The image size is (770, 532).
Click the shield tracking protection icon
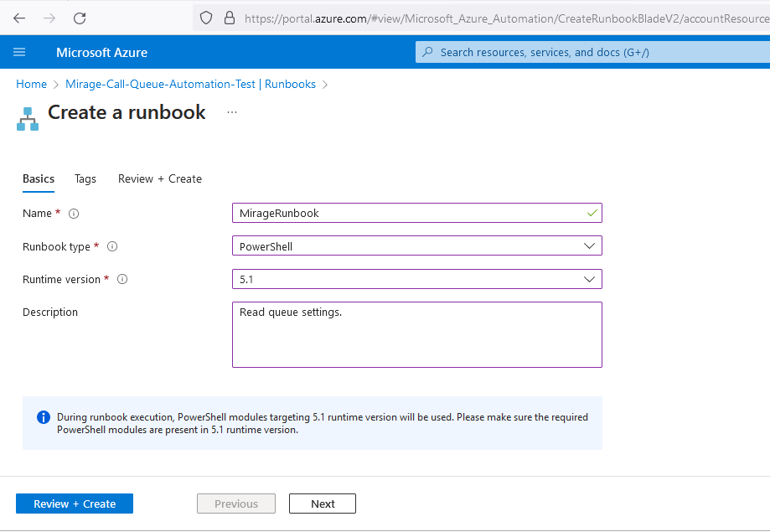206,18
